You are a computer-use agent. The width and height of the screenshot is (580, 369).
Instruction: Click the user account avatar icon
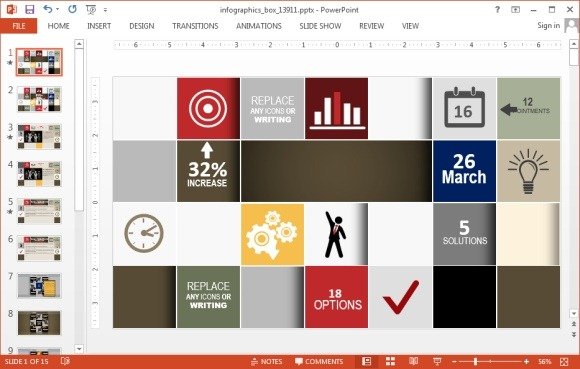click(571, 26)
